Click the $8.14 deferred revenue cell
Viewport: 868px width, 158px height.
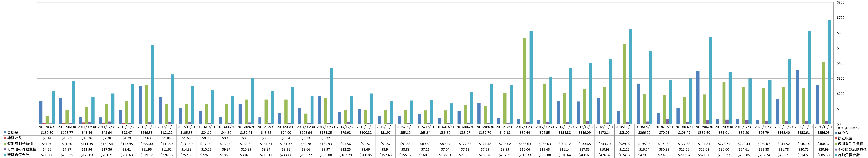pyautogui.click(x=47, y=138)
